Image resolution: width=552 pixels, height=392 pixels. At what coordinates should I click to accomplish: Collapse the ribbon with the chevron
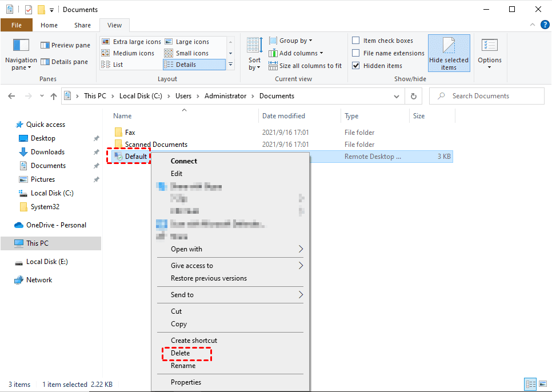[x=533, y=25]
